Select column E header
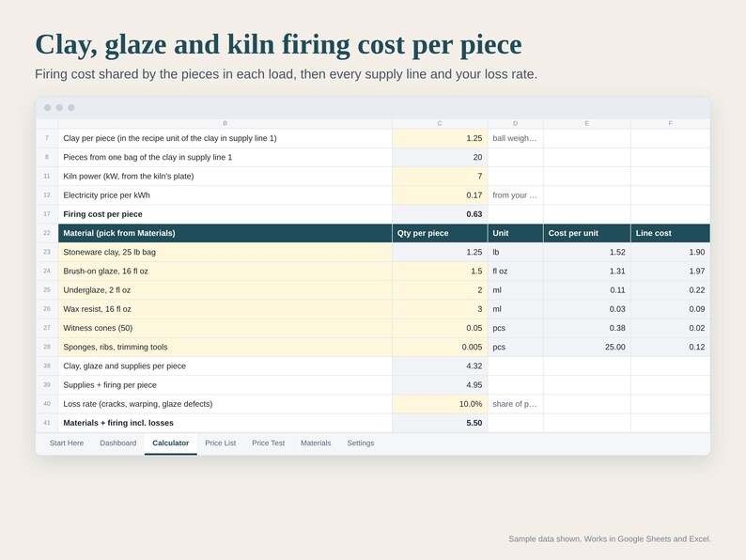Screen dimensions: 746x560 point(586,123)
